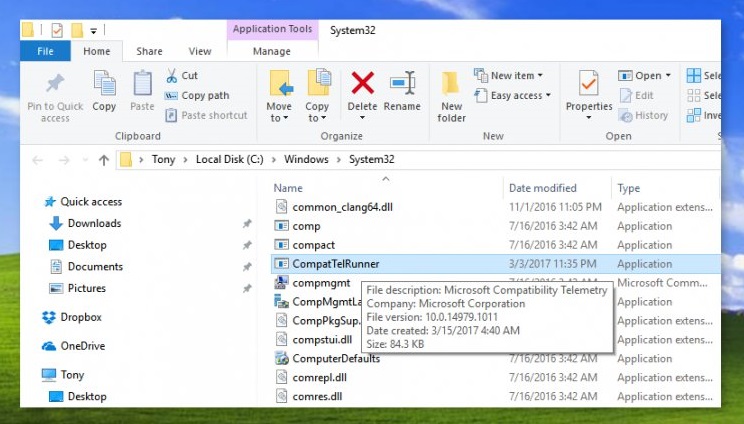Click the quick access new folder icon
The height and width of the screenshot is (424, 744).
(77, 30)
